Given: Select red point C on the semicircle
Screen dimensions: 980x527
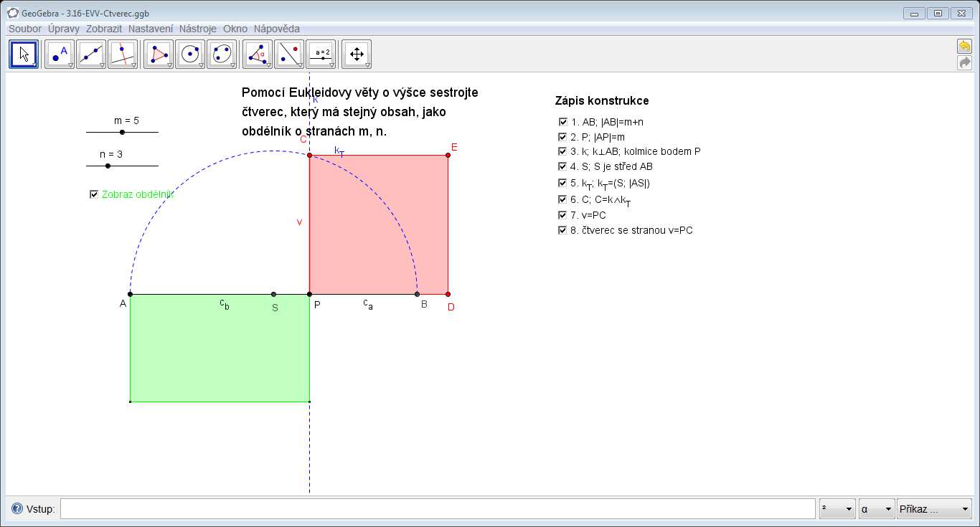Looking at the screenshot, I should tap(309, 155).
